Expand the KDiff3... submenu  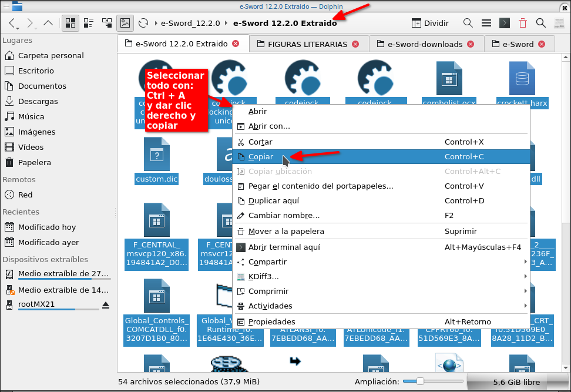click(x=381, y=276)
